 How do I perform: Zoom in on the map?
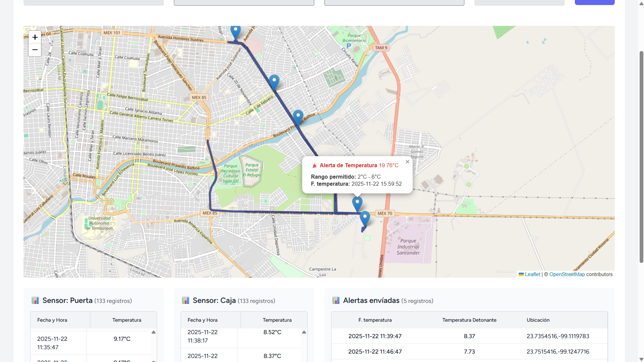[35, 37]
